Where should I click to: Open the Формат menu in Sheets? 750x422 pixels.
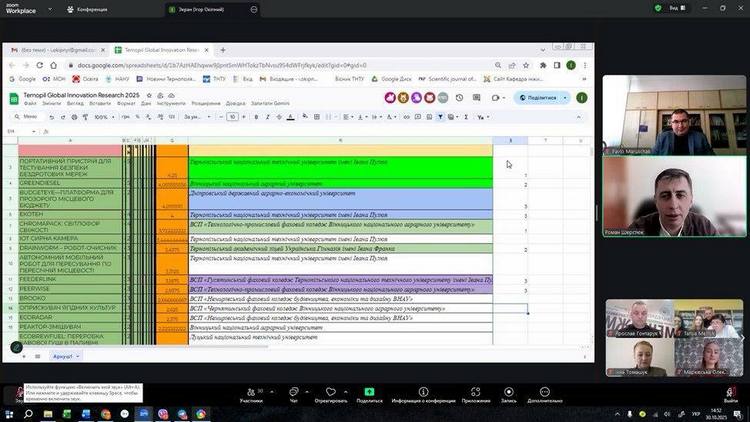pyautogui.click(x=127, y=103)
